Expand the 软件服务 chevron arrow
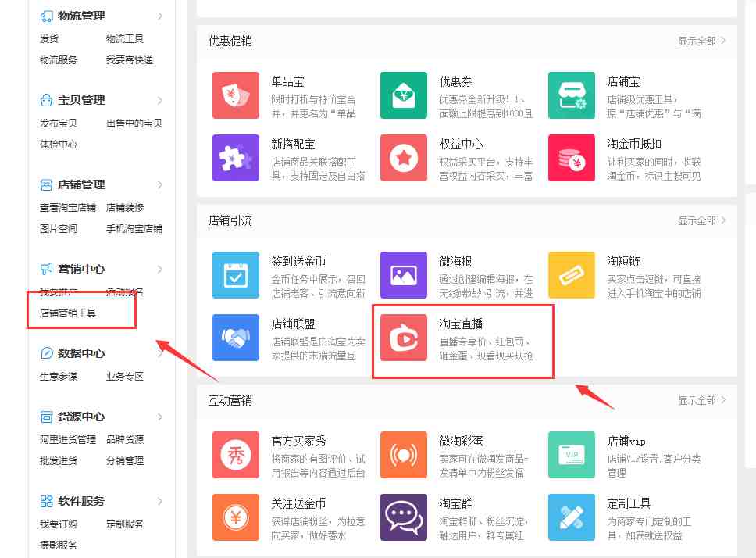The height and width of the screenshot is (558, 756). [160, 501]
